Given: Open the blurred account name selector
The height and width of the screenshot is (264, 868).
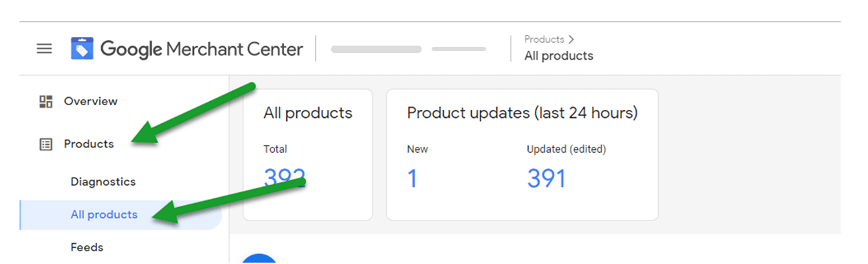Looking at the screenshot, I should 376,49.
